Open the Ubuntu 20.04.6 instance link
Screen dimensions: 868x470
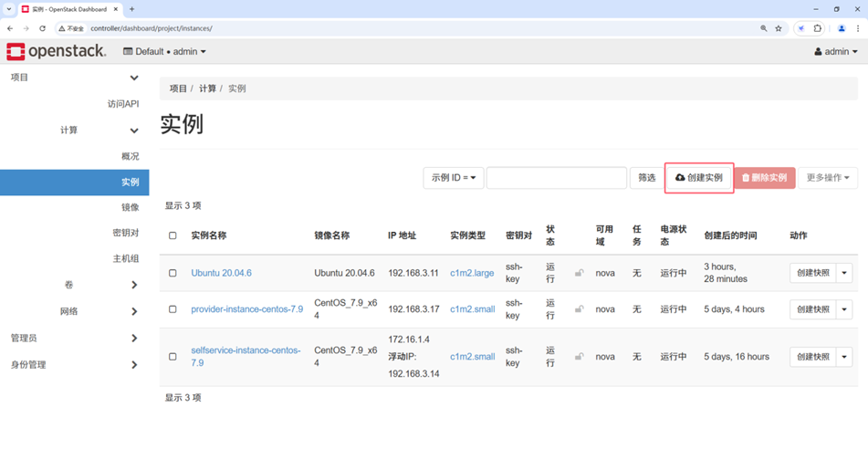point(221,273)
